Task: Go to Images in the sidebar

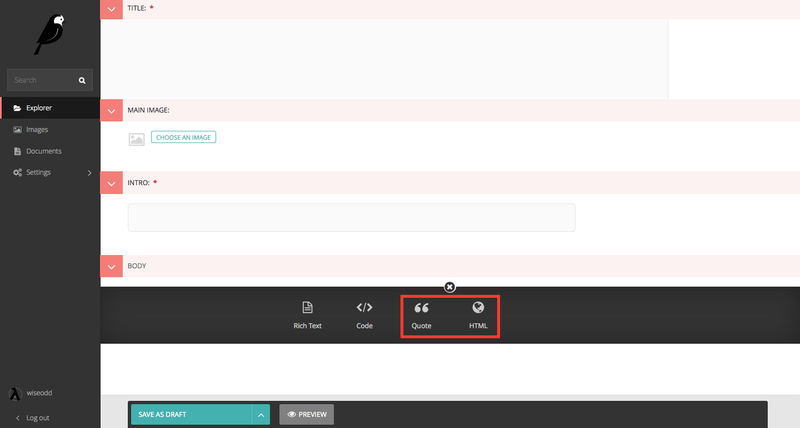Action: [37, 129]
